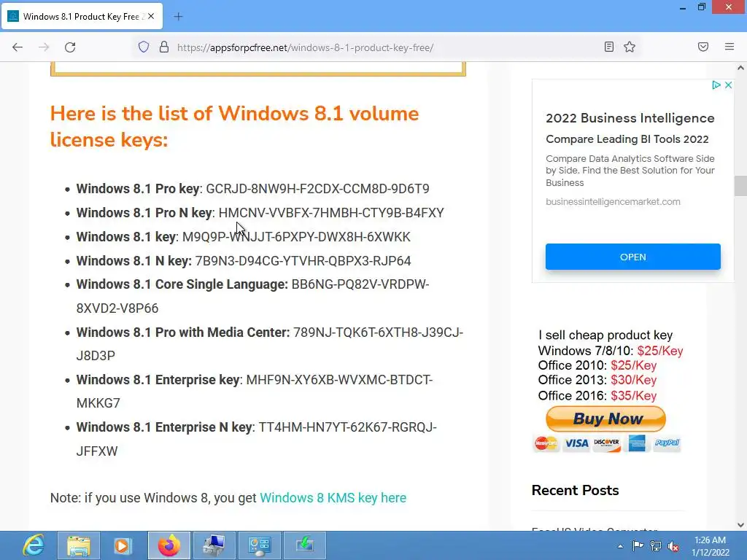Click the Buy Now button

605,419
